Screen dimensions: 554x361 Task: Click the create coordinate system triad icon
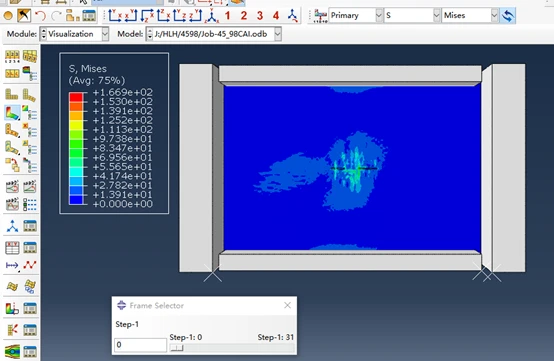pyautogui.click(x=12, y=226)
